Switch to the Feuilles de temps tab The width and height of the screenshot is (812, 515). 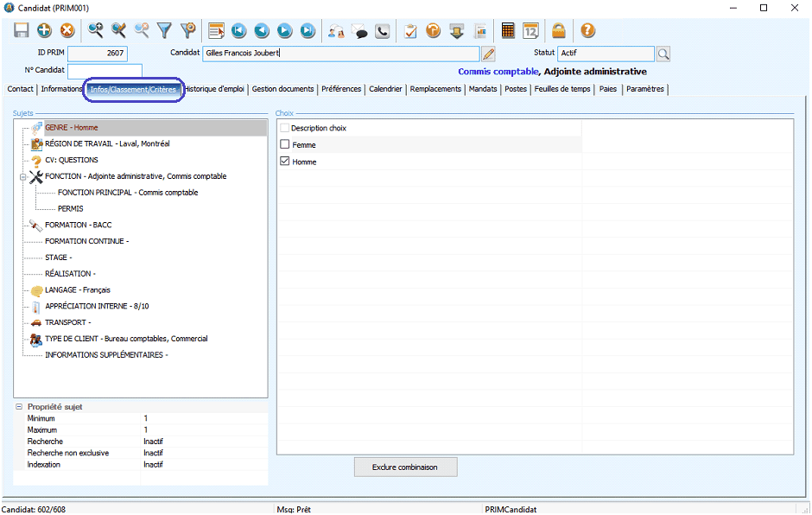point(562,89)
